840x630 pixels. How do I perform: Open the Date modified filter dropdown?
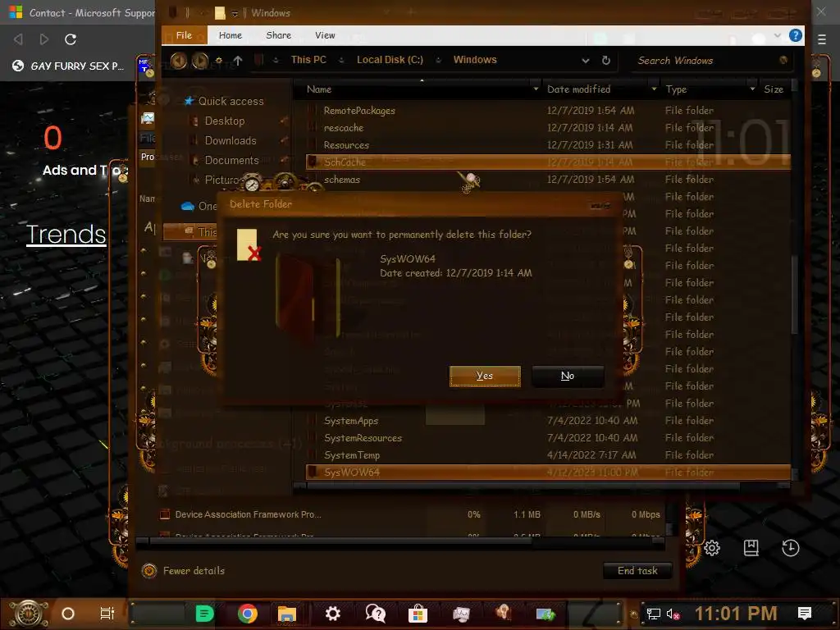(x=654, y=89)
